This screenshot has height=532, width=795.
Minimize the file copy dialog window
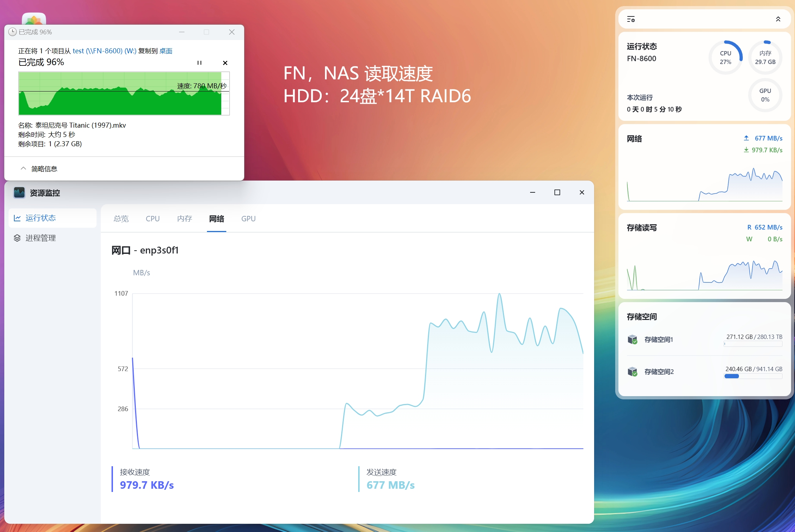(182, 32)
